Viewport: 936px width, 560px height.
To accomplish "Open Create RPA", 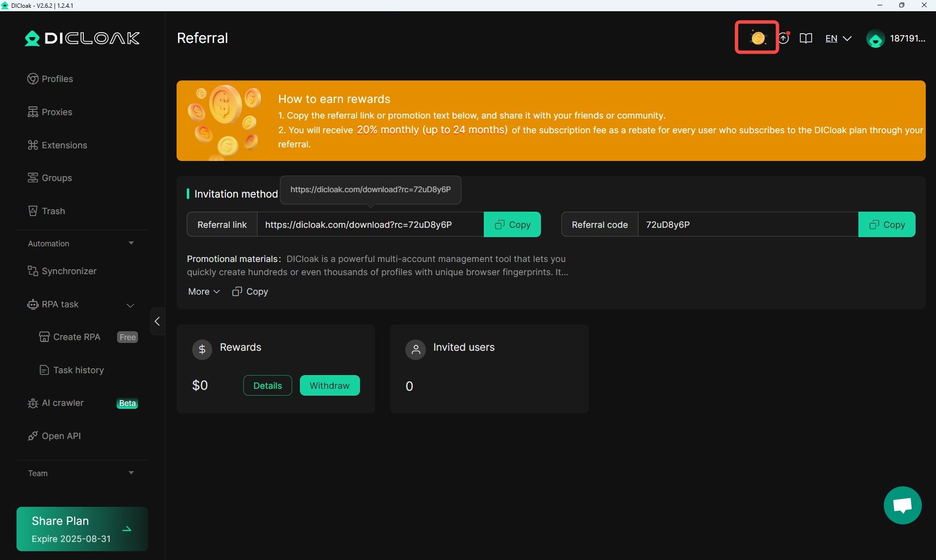I will [x=77, y=337].
